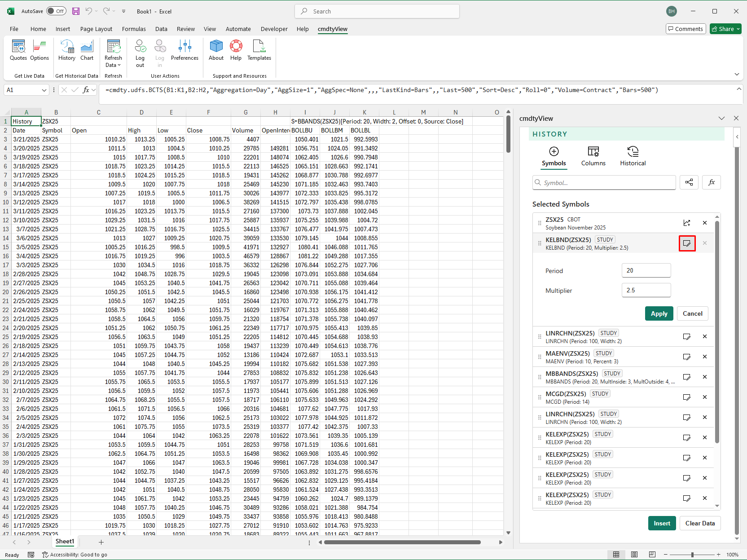747x560 pixels.
Task: Select Normal view icon in status bar
Action: pyautogui.click(x=616, y=555)
